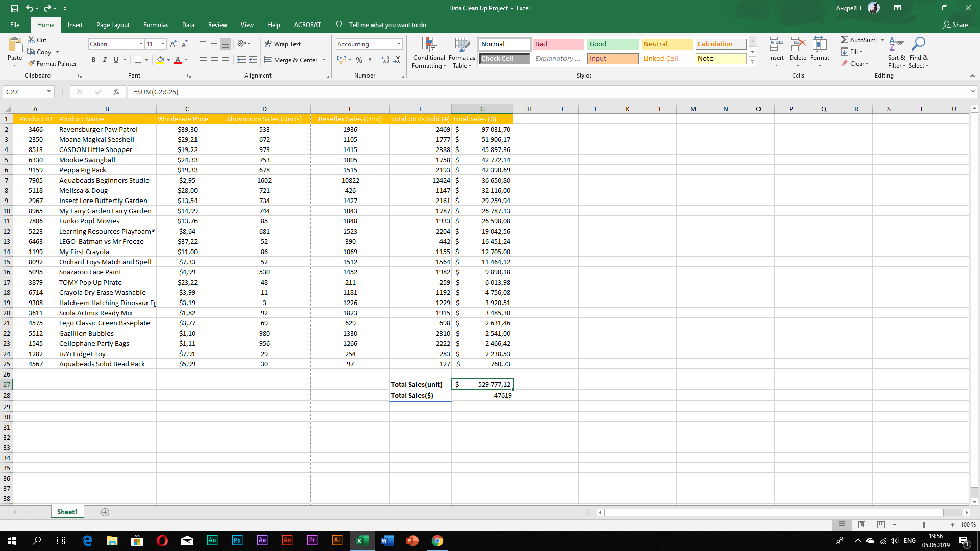980x551 pixels.
Task: Click the Cut scissors icon
Action: coord(31,40)
